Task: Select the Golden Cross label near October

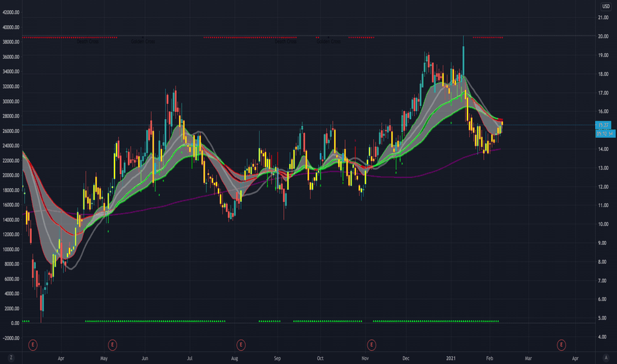Action: (x=328, y=41)
